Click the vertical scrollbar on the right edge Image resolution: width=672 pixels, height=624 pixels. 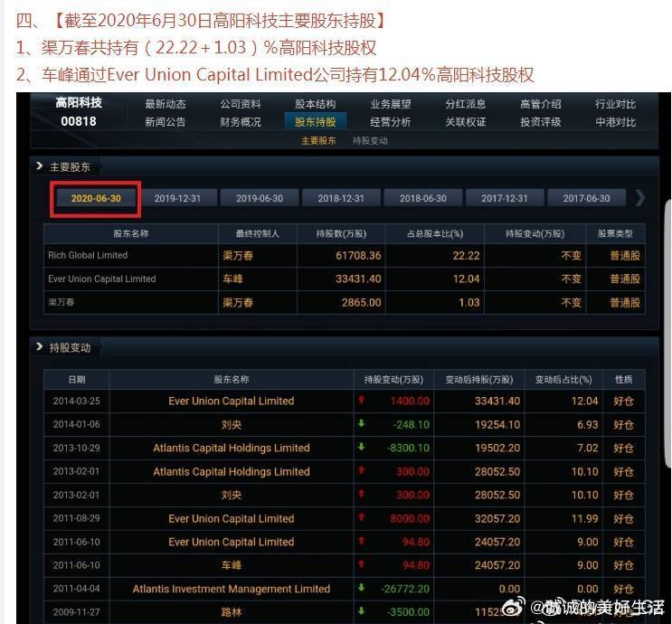(668, 335)
